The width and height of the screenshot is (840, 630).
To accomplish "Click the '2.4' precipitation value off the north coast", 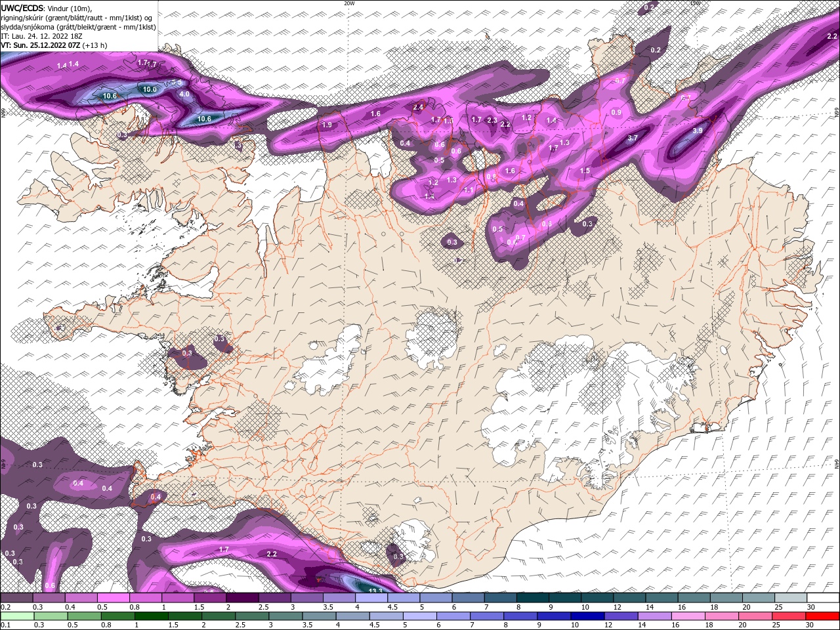I will point(418,107).
